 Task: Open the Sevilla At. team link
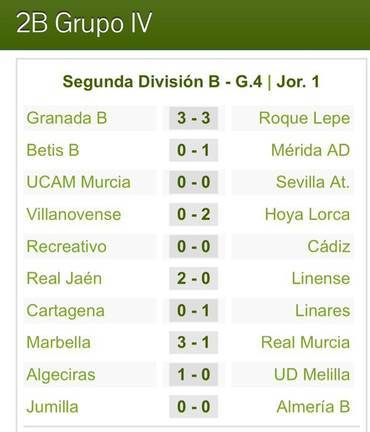[313, 182]
